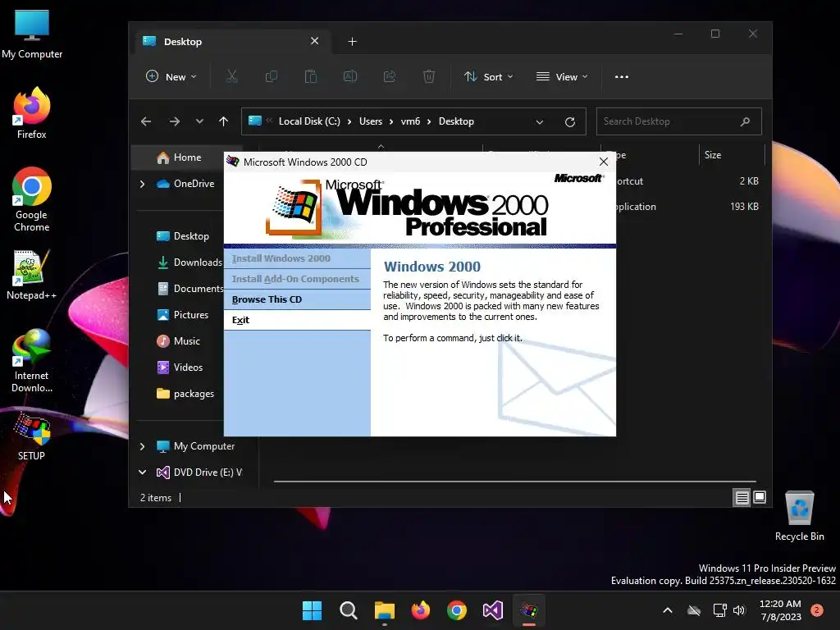Open the See more ellipsis menu in Explorer
The image size is (840, 630).
[622, 76]
